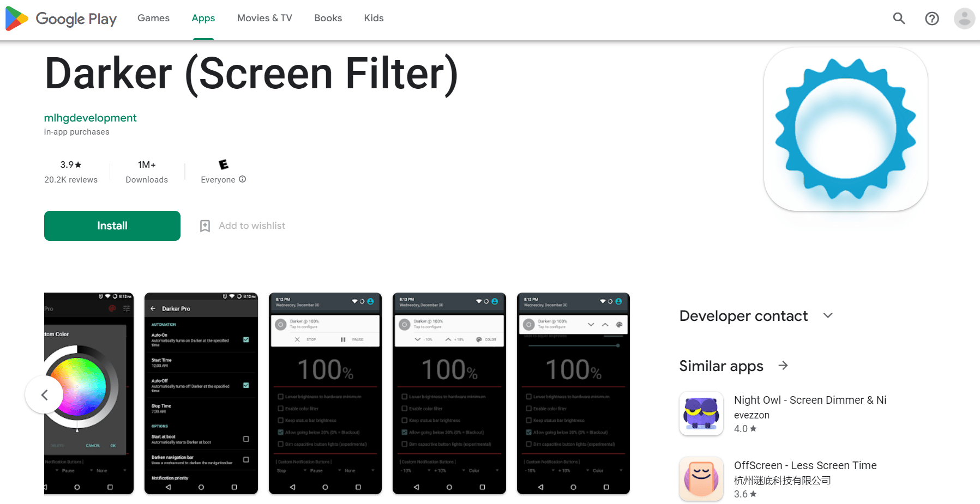The height and width of the screenshot is (504, 980).
Task: Open screenshot with Stop and Pause buttons
Action: [x=325, y=393]
